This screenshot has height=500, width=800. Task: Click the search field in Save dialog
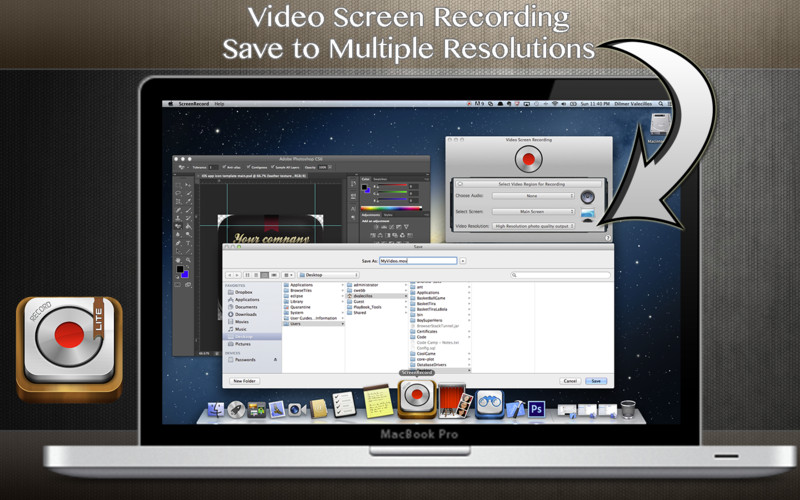click(x=560, y=275)
